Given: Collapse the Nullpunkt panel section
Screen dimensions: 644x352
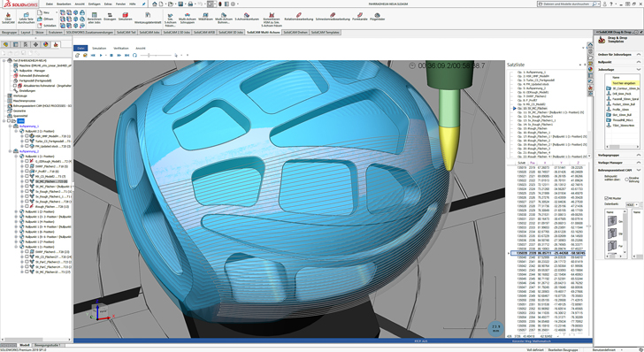Looking at the screenshot, I should 639,62.
